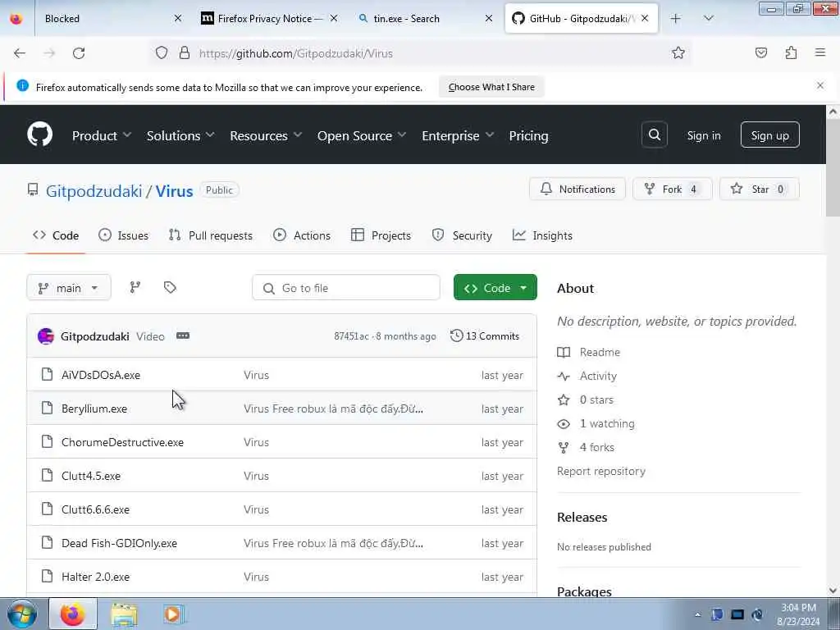Click the page vertical scrollbar thumb
The image size is (840, 630).
833,168
